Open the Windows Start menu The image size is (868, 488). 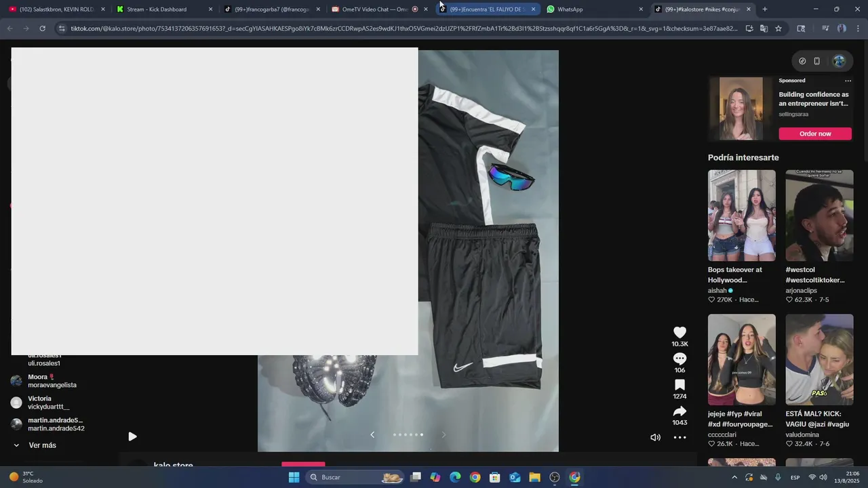tap(294, 477)
